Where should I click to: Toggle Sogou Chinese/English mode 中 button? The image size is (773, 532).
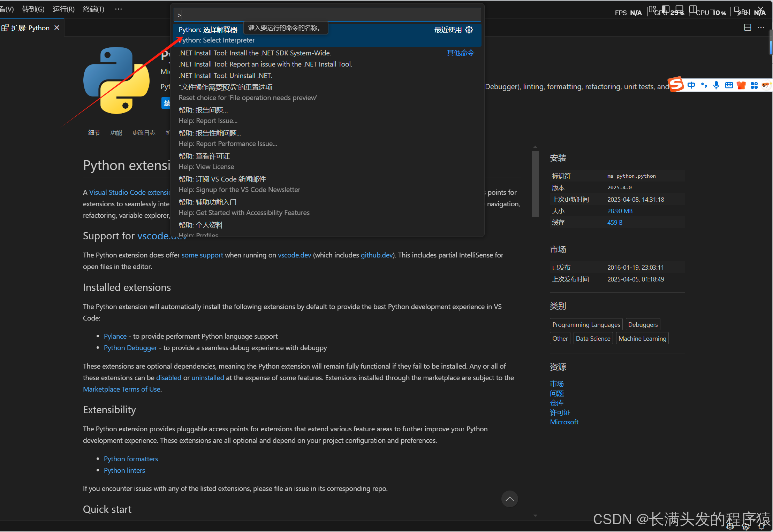click(691, 85)
